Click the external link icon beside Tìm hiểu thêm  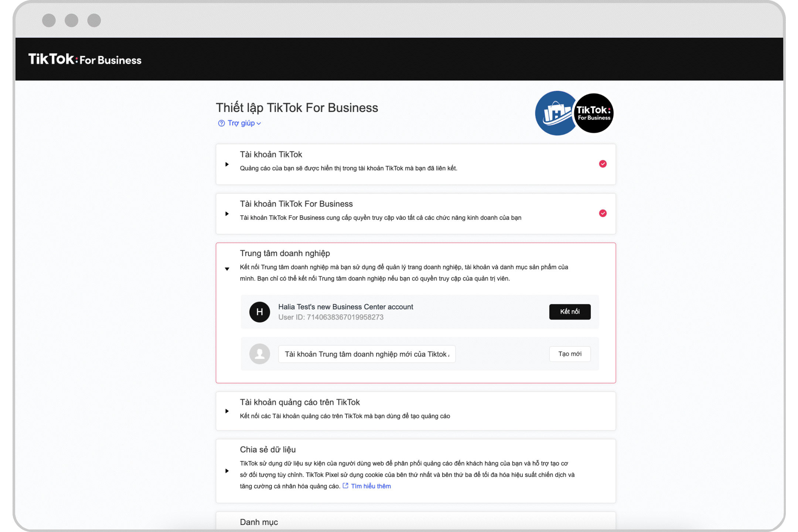(345, 486)
